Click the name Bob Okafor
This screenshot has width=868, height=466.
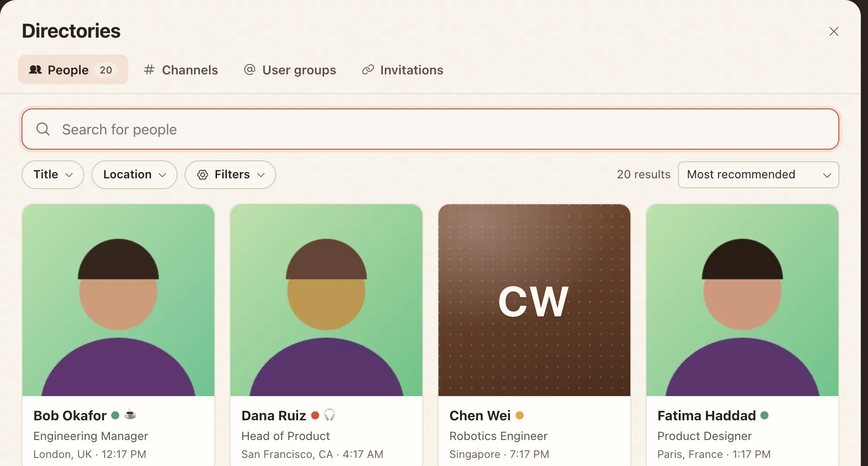click(x=70, y=415)
